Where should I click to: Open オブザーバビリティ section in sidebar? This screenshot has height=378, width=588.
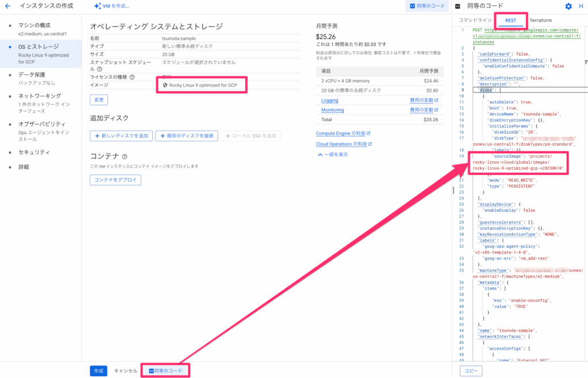click(41, 131)
